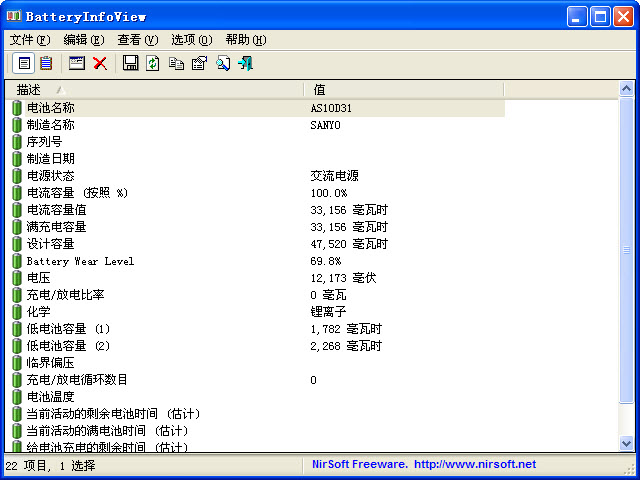This screenshot has width=640, height=480.
Task: Save selected items with floppy icon
Action: 130,63
